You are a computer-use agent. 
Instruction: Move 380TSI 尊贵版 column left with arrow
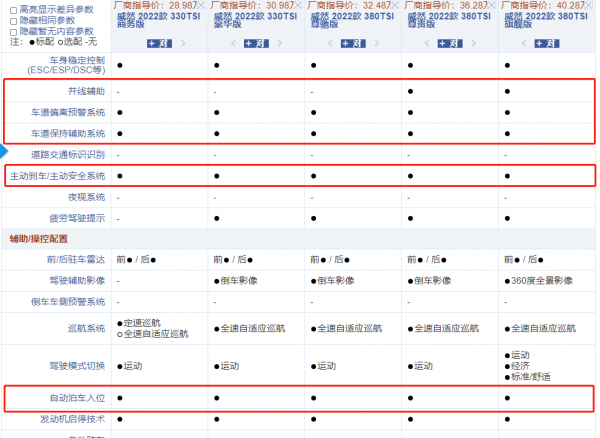[x=427, y=43]
